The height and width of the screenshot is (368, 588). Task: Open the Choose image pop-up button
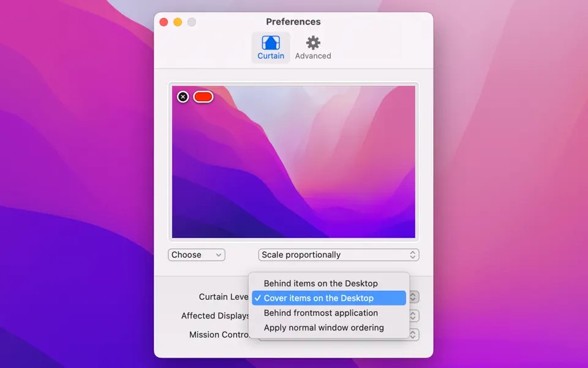click(196, 255)
